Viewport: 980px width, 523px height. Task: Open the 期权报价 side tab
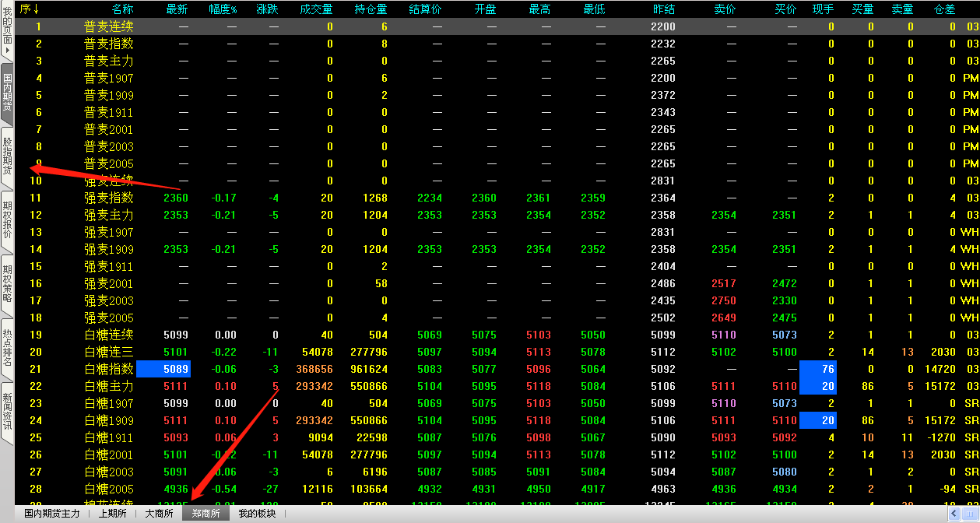7,219
